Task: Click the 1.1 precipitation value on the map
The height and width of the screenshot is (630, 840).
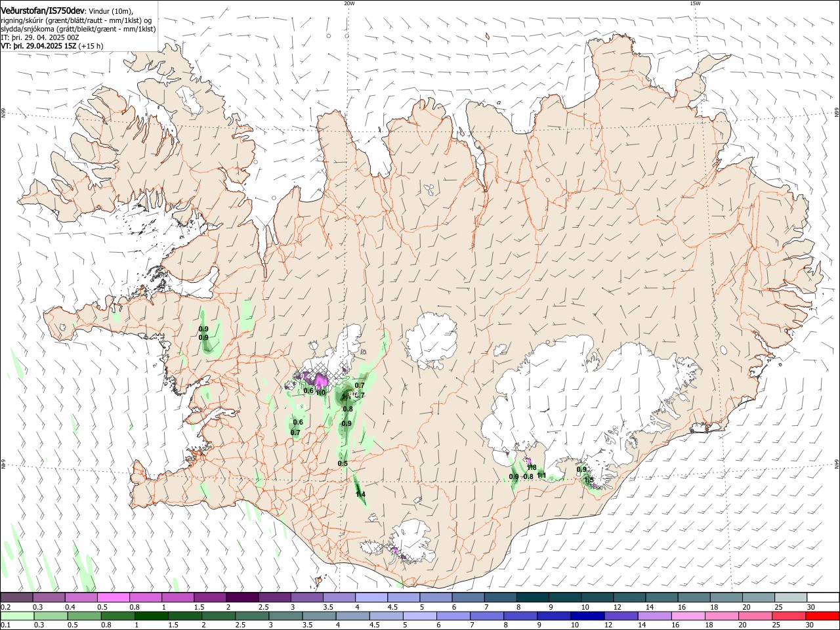Action: coord(541,475)
